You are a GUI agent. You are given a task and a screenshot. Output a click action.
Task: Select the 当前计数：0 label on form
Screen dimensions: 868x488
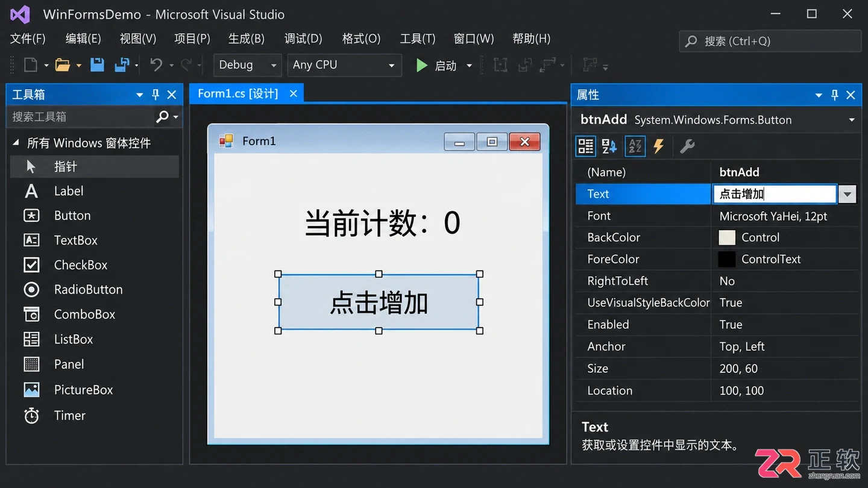(382, 223)
